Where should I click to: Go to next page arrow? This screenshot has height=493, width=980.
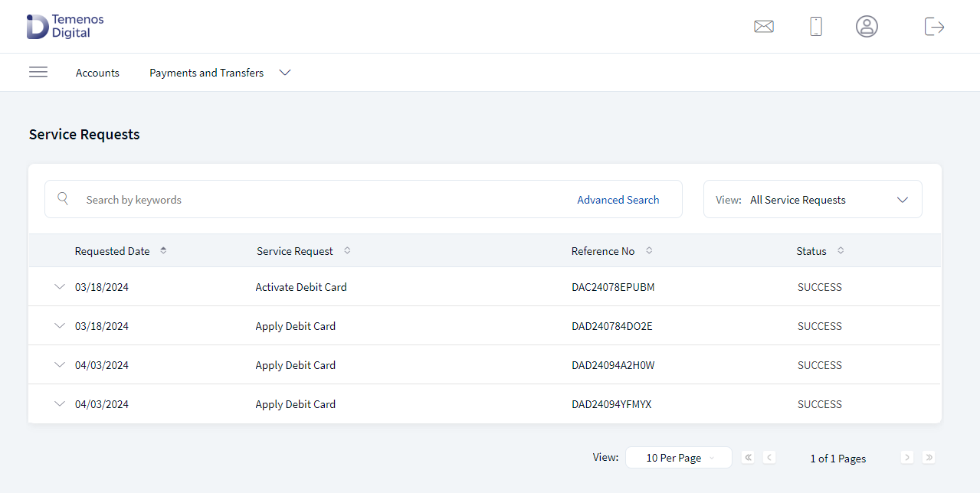(907, 457)
